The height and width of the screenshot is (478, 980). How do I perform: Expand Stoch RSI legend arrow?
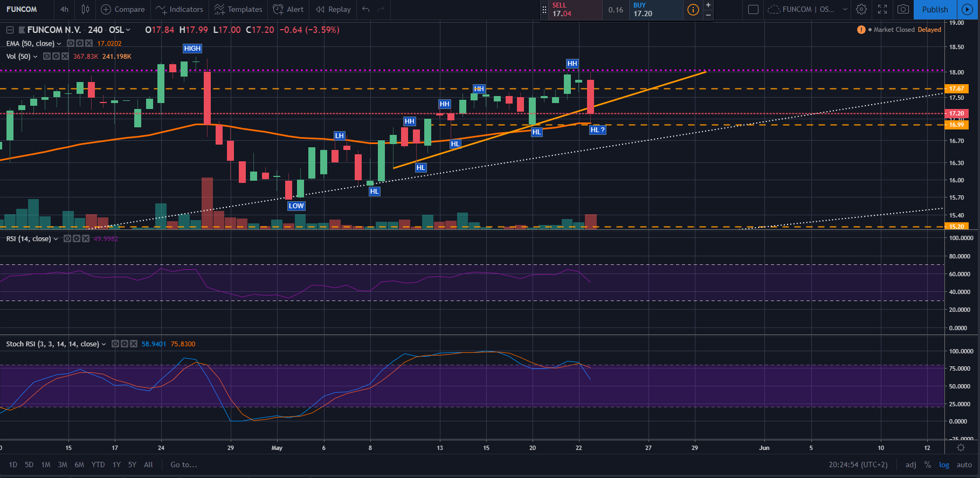[103, 344]
